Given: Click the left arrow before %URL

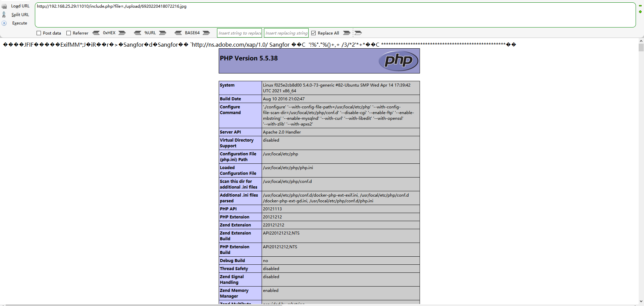Looking at the screenshot, I should pos(138,33).
